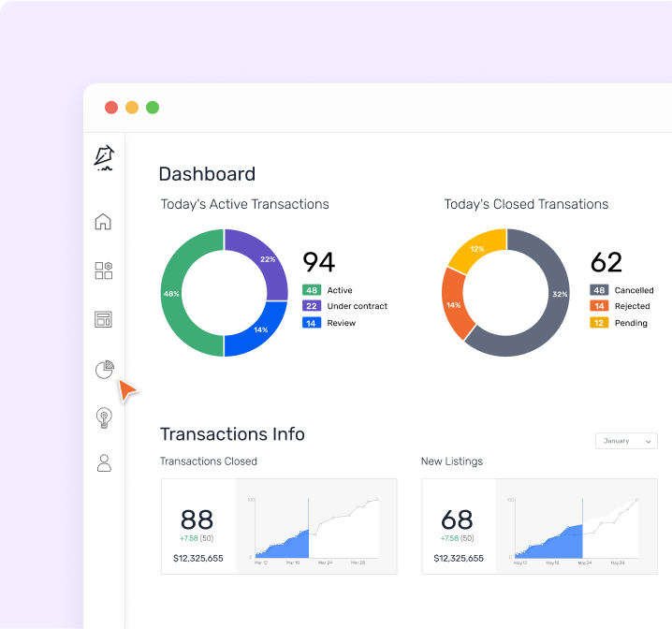Image resolution: width=672 pixels, height=629 pixels.
Task: Open the Home icon in sidebar
Action: 104,222
